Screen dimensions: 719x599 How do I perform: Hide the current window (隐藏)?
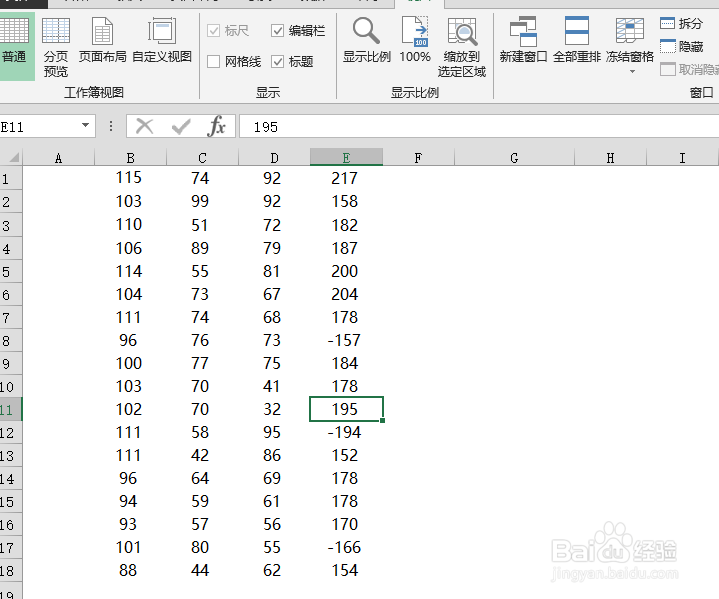pos(681,46)
